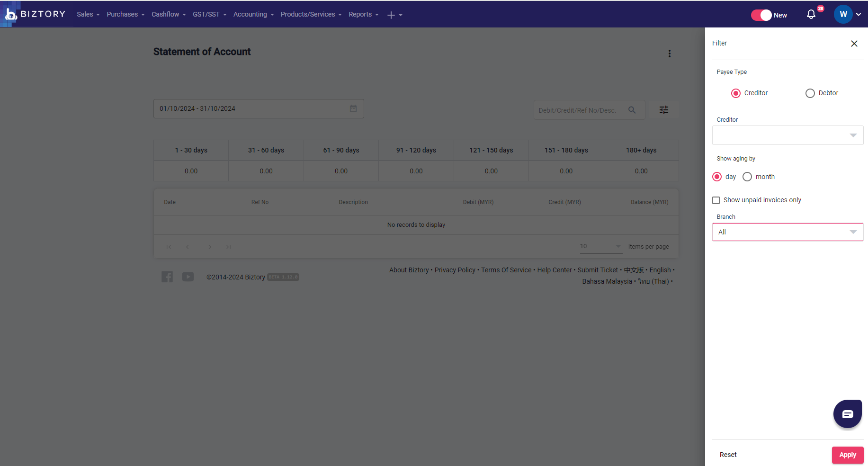The width and height of the screenshot is (868, 466).
Task: Click the Ref No column header
Action: pos(260,202)
